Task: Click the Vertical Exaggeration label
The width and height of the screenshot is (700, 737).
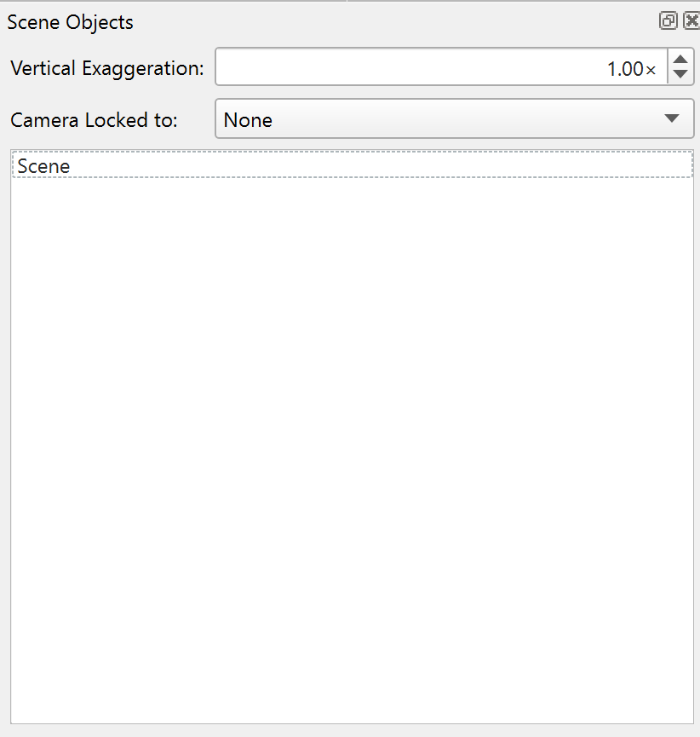Action: (107, 69)
